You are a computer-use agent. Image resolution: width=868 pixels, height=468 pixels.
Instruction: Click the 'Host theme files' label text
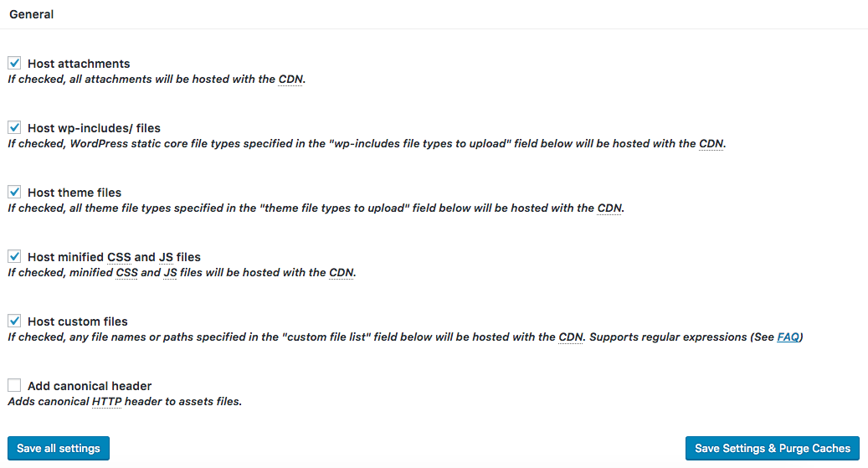[74, 193]
